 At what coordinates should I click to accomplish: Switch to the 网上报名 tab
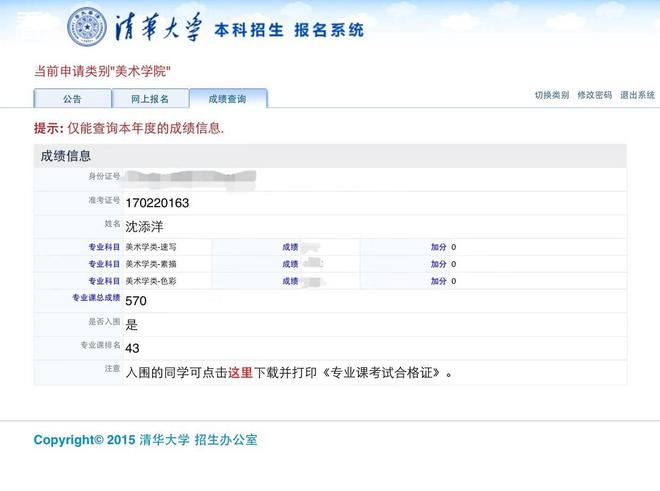point(150,99)
